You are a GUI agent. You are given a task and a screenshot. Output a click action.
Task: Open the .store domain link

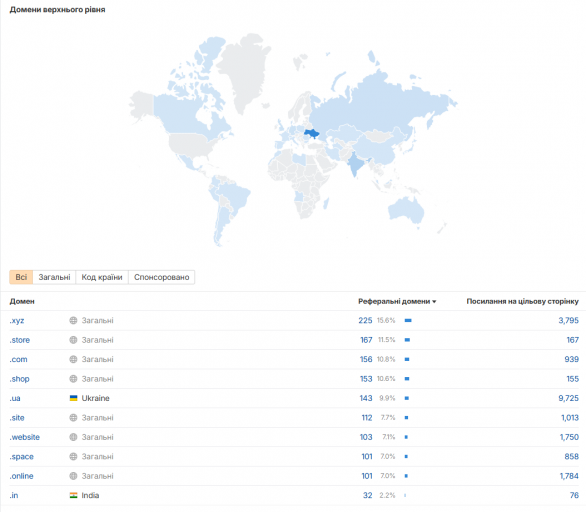coord(19,340)
